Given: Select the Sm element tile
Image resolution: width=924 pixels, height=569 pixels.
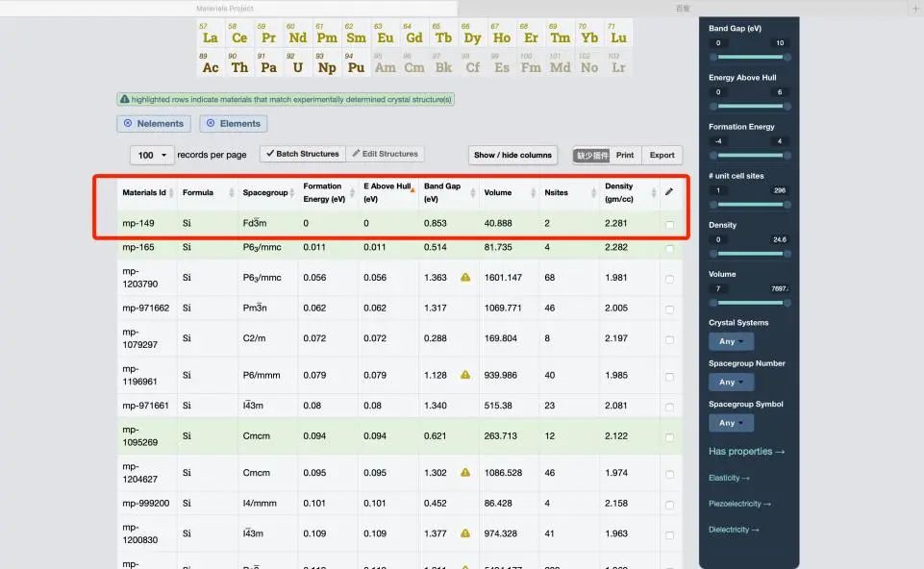Looking at the screenshot, I should coord(356,33).
